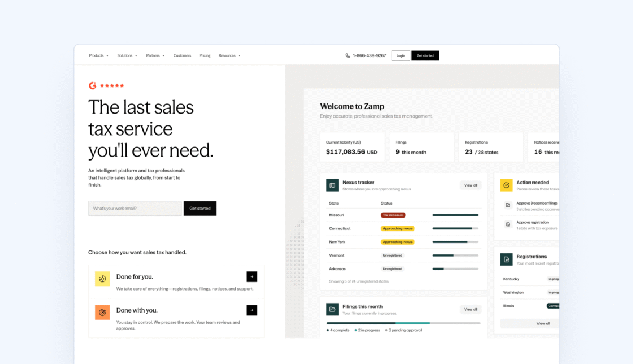Click the orange Done with you icon

(x=102, y=313)
